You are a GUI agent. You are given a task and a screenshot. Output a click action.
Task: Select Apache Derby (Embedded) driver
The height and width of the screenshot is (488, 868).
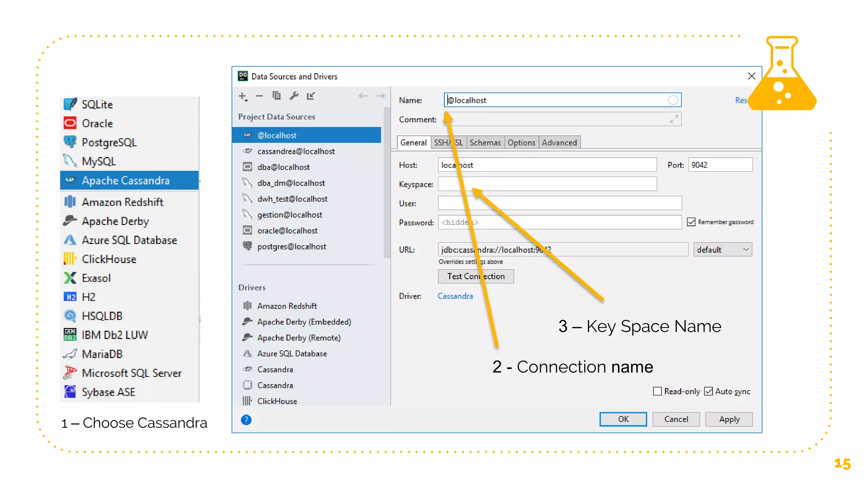click(x=307, y=322)
